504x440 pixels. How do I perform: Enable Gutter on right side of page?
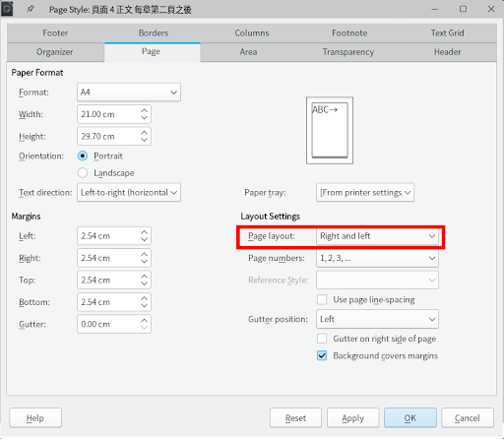pyautogui.click(x=322, y=339)
